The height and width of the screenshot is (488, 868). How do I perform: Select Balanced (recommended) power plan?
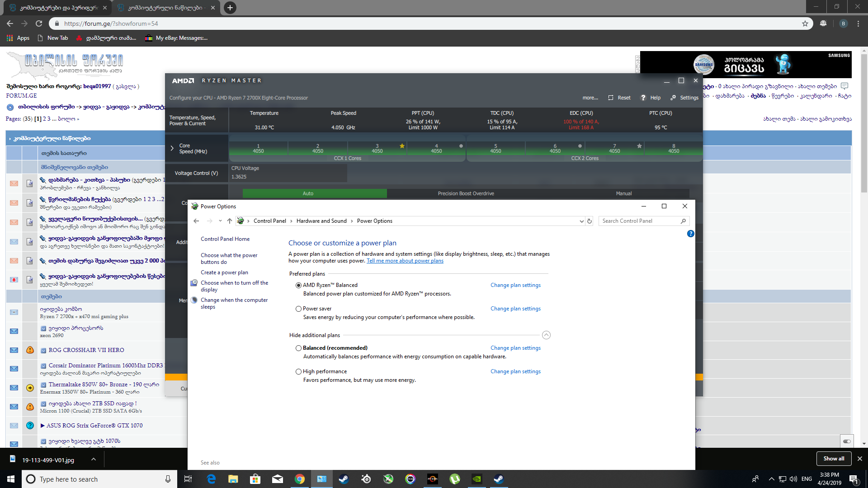point(298,348)
